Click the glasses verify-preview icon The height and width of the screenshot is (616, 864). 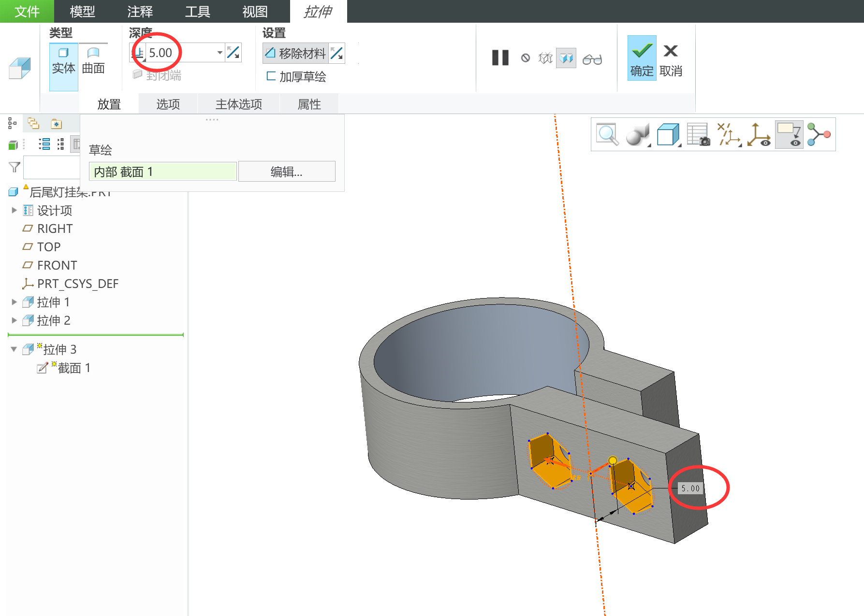592,59
